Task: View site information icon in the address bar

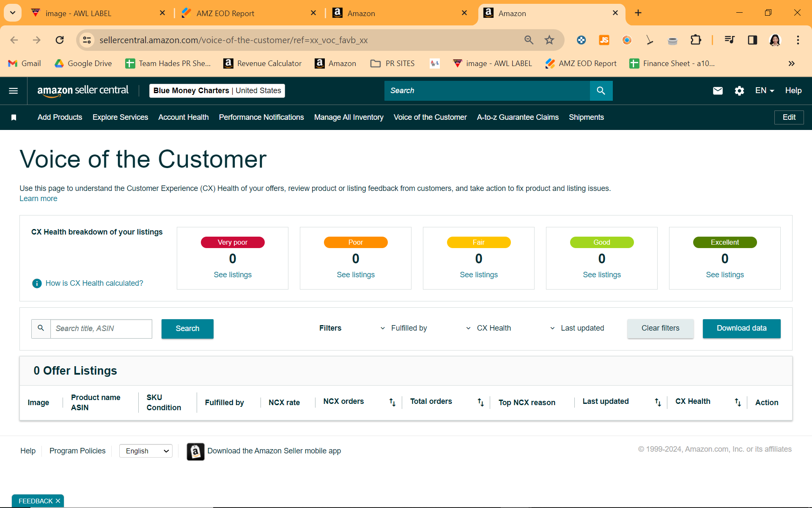Action: 87,40
